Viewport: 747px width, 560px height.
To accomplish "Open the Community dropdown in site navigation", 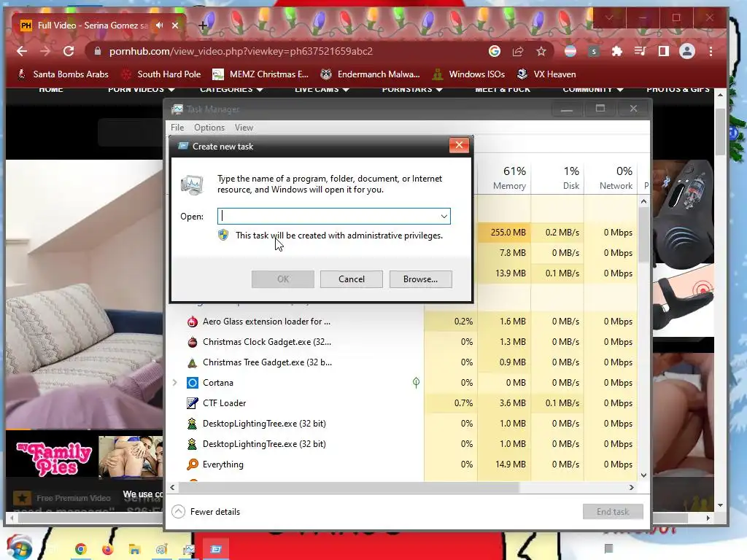I will click(x=593, y=90).
